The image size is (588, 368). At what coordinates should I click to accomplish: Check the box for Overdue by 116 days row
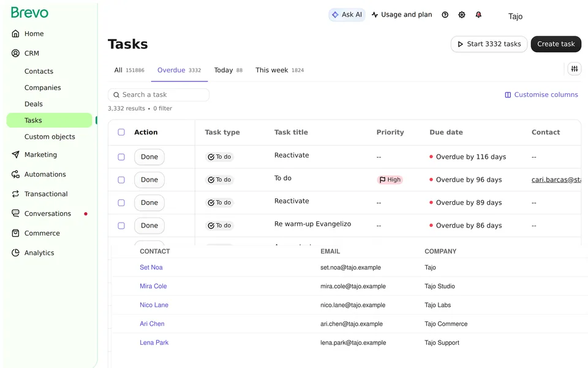[x=121, y=156]
